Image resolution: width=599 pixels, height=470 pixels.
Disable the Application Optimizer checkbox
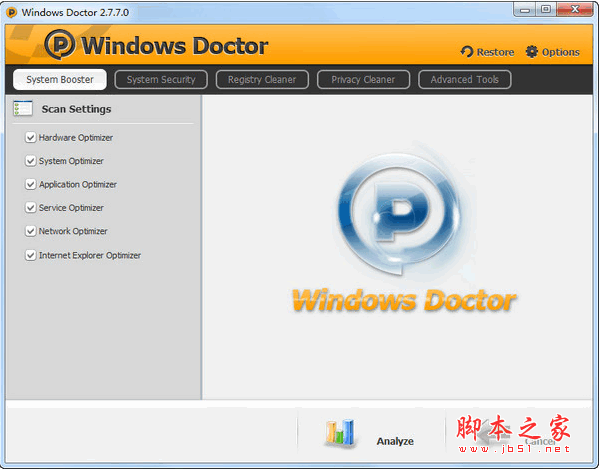[x=31, y=184]
